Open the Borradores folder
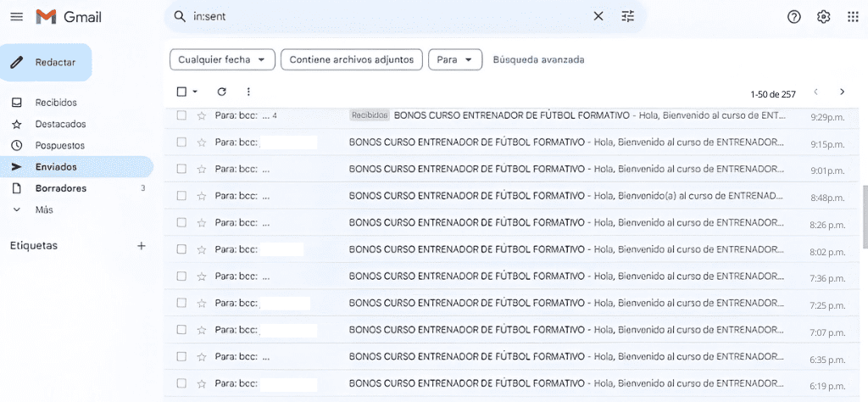Viewport: 868px width, 402px height. click(x=60, y=188)
